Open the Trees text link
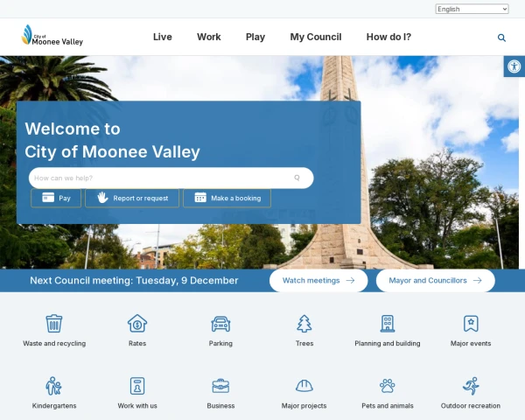 (x=304, y=343)
